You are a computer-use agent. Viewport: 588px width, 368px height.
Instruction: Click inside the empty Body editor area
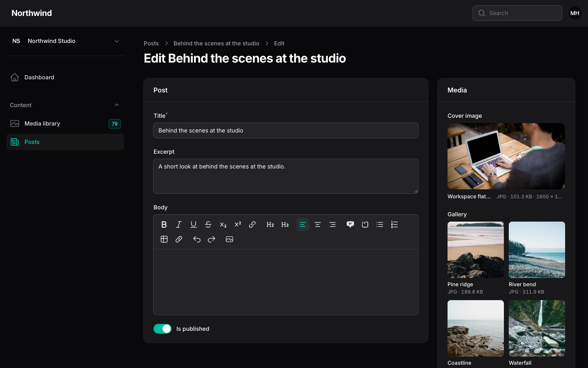pyautogui.click(x=286, y=282)
